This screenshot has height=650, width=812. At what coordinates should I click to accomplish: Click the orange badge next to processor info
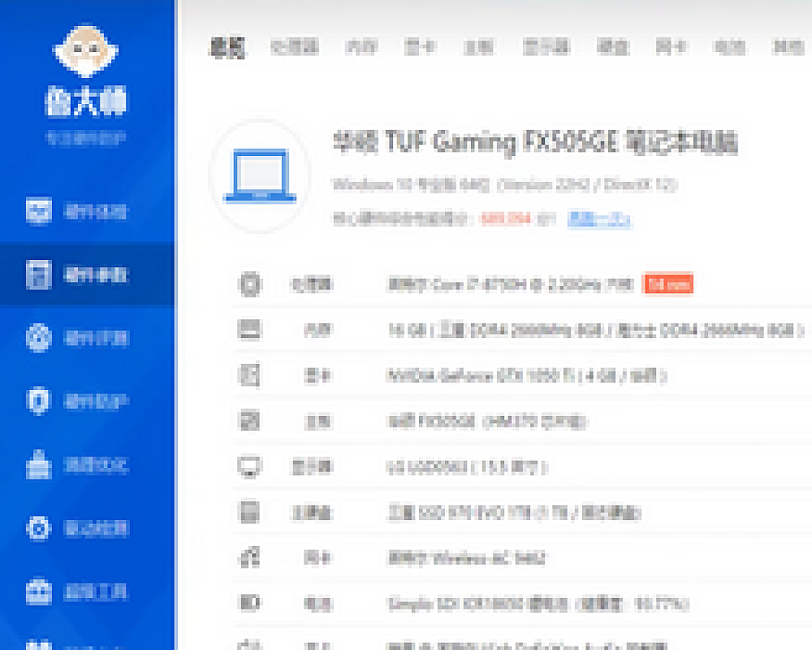[667, 284]
